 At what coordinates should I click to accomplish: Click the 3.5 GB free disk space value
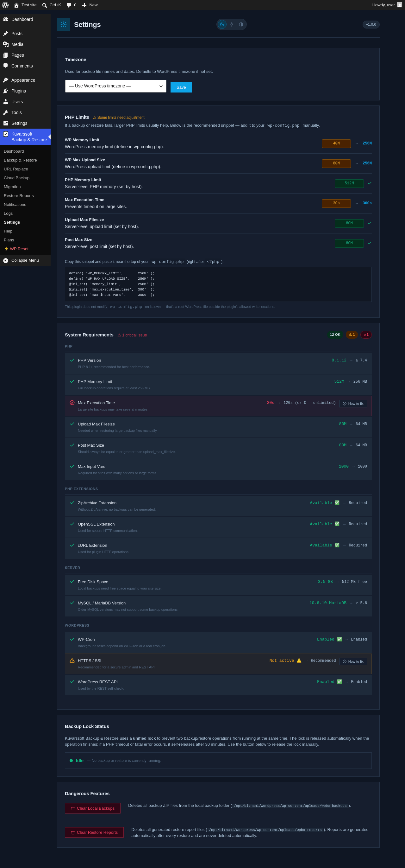pyautogui.click(x=325, y=582)
